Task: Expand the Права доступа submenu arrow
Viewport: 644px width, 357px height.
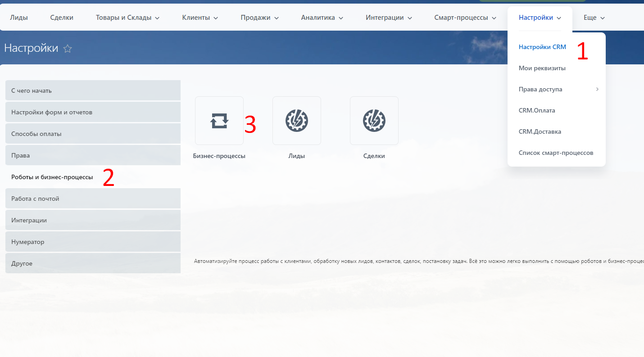Action: coord(597,89)
